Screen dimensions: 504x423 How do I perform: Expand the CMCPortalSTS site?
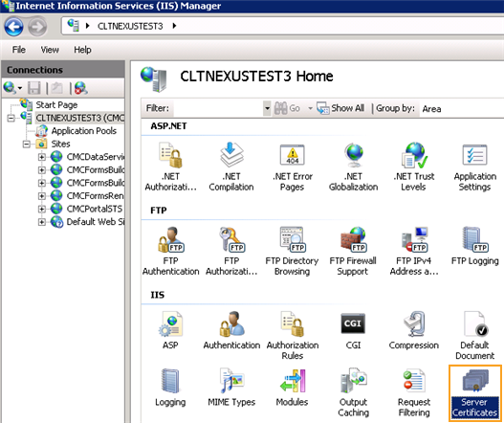pos(42,209)
